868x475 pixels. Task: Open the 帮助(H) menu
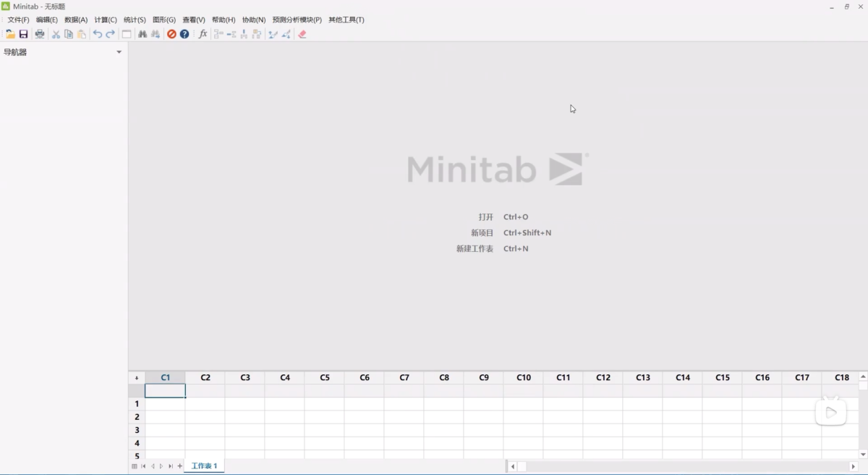tap(224, 20)
